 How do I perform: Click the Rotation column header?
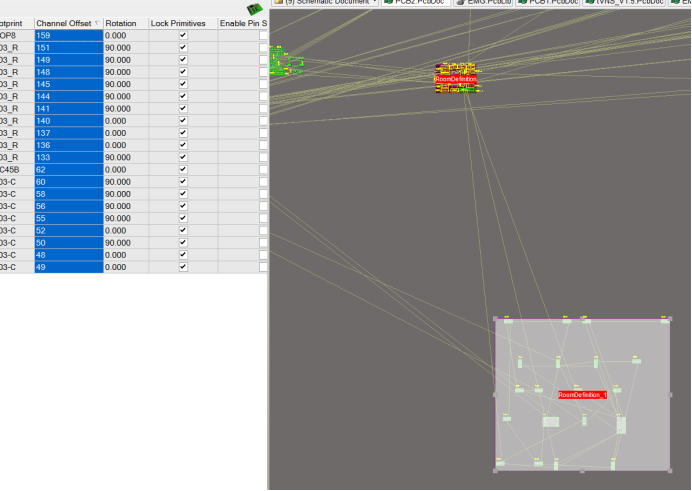126,23
